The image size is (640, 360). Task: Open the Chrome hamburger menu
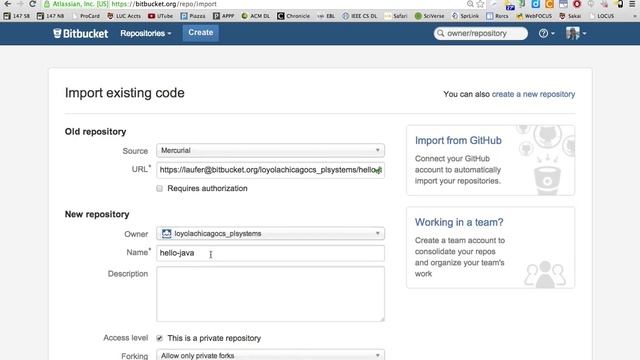point(632,4)
